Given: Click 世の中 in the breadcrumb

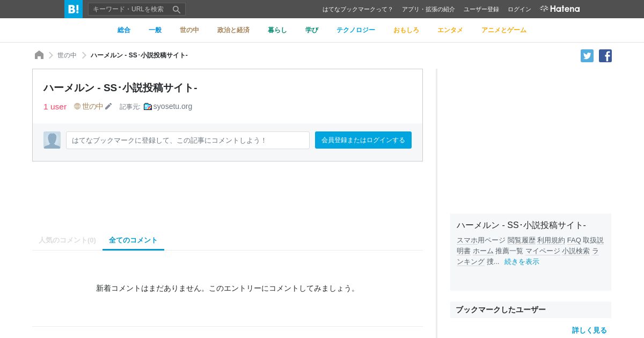Looking at the screenshot, I should pyautogui.click(x=67, y=55).
